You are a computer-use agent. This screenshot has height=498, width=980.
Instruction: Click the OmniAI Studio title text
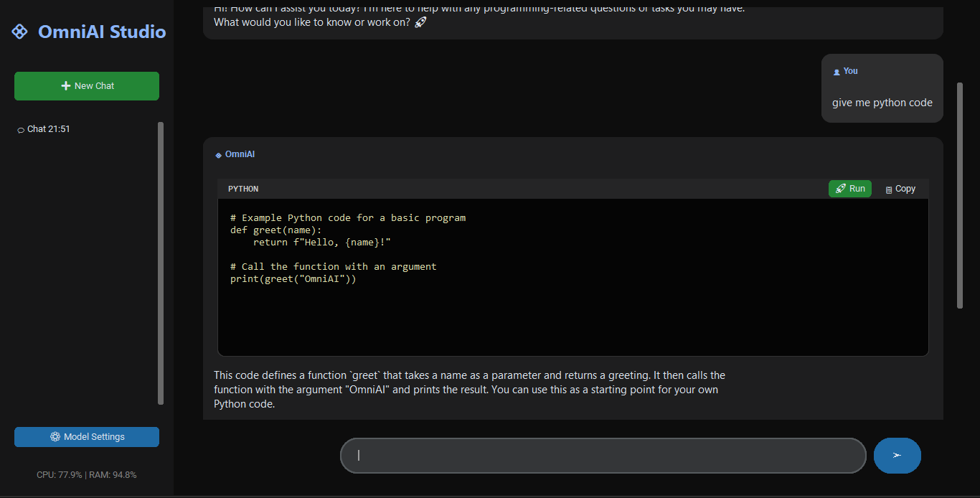pos(102,32)
